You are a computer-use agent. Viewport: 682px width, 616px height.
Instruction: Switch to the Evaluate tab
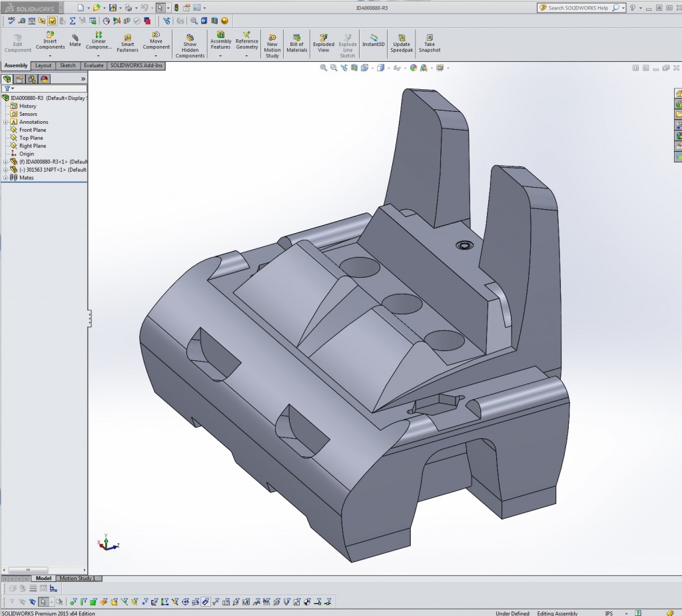point(93,66)
